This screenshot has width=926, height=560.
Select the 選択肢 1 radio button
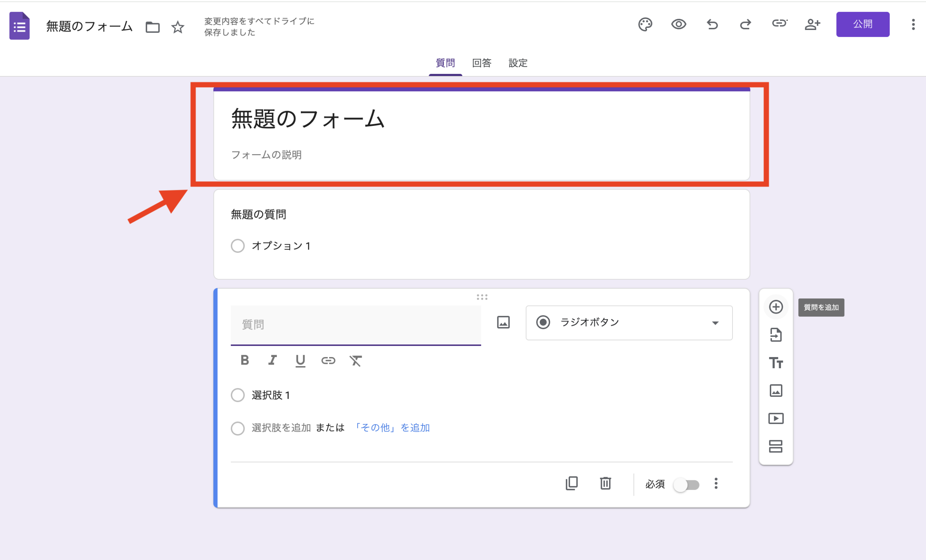pyautogui.click(x=238, y=395)
